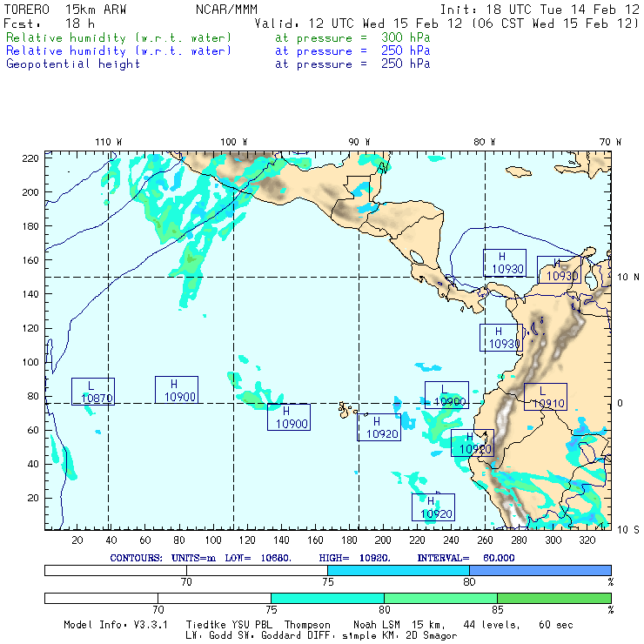Click the blue above-80% swatch in upper colorbar
Image resolution: width=644 pixels, height=644 pixels.
point(540,570)
